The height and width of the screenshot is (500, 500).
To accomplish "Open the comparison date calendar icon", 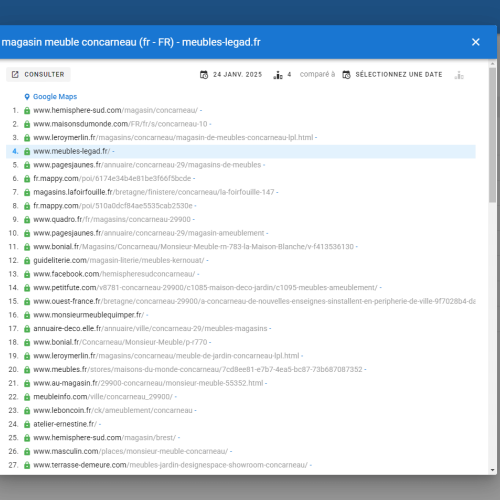I will tap(346, 75).
